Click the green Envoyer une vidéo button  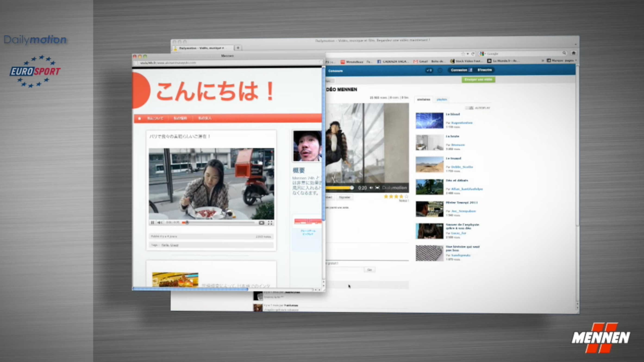click(x=478, y=79)
